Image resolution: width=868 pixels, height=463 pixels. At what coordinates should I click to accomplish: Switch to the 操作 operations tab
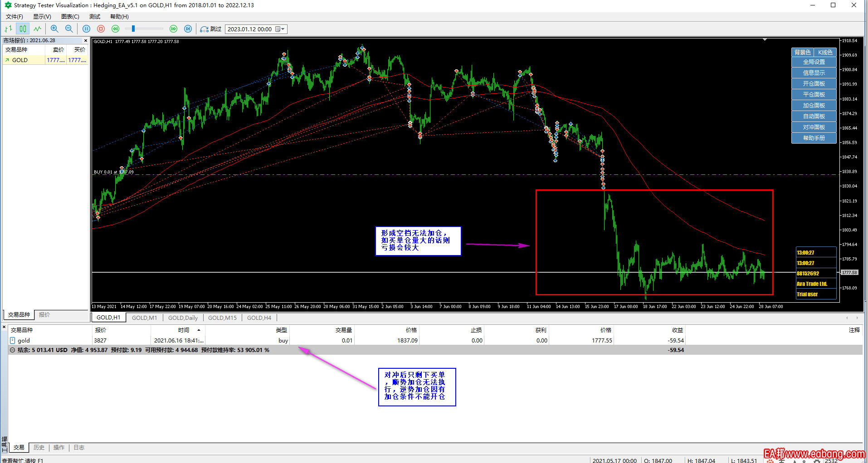tap(59, 448)
